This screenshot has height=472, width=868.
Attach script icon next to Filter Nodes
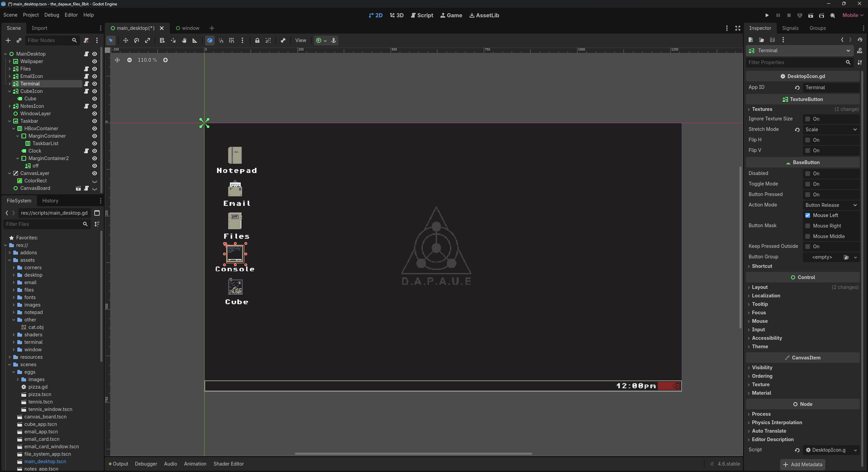86,40
